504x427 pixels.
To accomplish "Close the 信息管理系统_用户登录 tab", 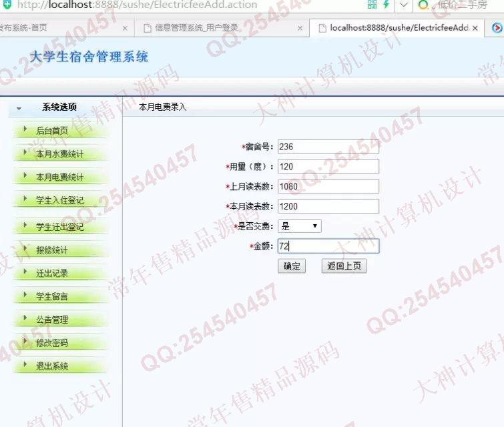I will (300, 28).
